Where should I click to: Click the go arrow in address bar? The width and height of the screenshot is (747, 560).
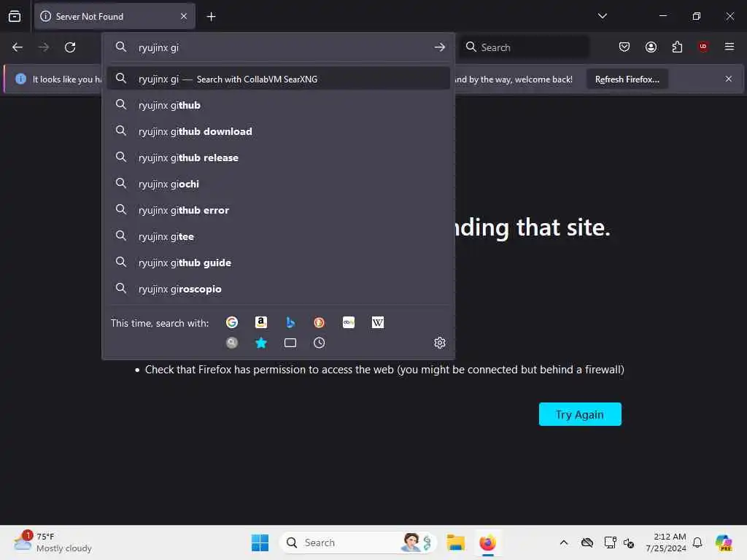pyautogui.click(x=440, y=47)
